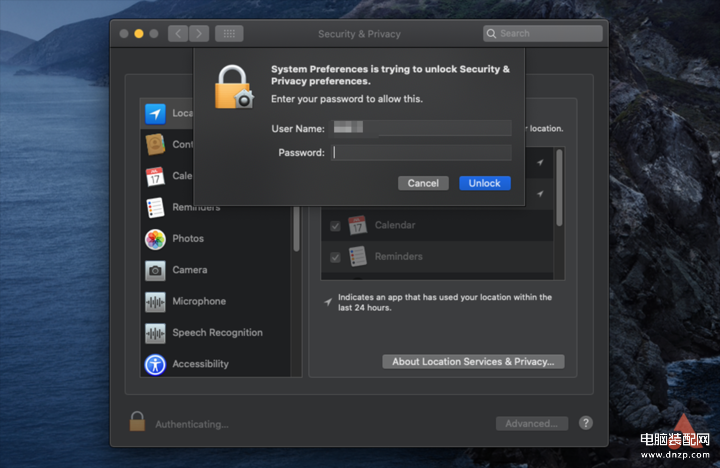Go forward with the right chevron

coord(199,34)
